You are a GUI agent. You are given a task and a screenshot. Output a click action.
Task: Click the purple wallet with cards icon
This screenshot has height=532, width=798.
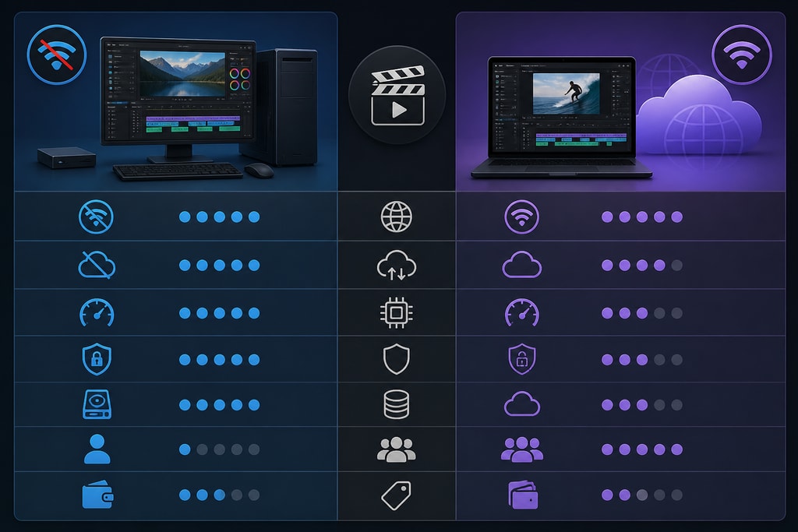coord(523,495)
